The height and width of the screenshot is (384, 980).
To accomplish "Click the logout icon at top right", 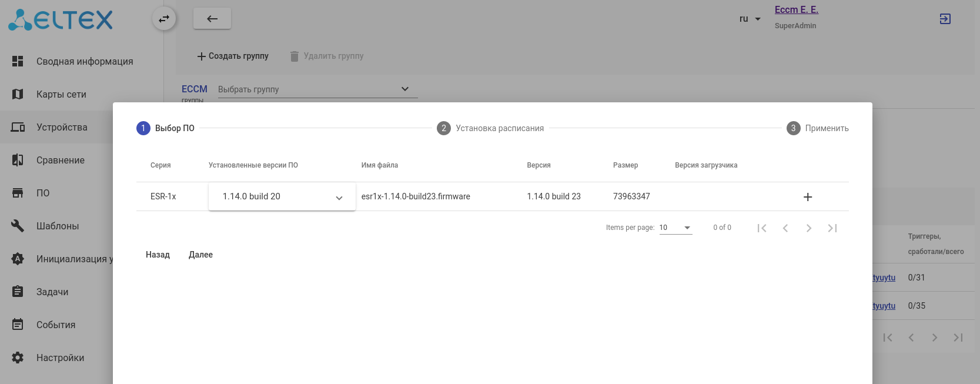I will [945, 19].
